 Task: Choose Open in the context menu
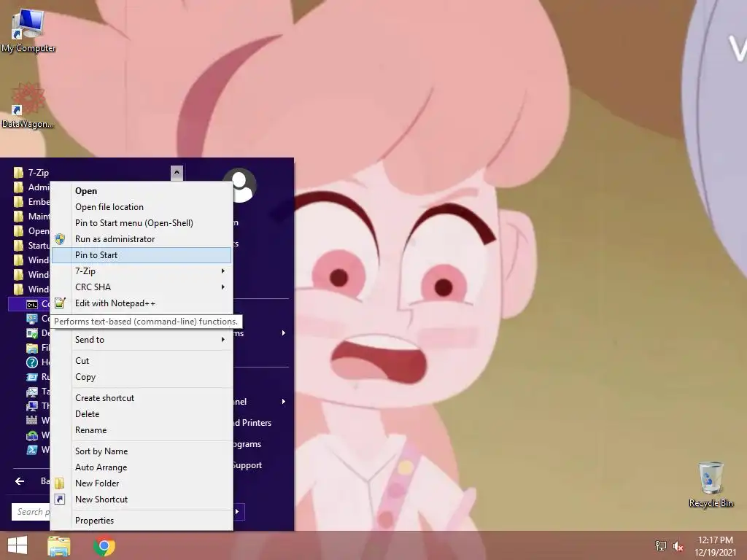pyautogui.click(x=141, y=191)
